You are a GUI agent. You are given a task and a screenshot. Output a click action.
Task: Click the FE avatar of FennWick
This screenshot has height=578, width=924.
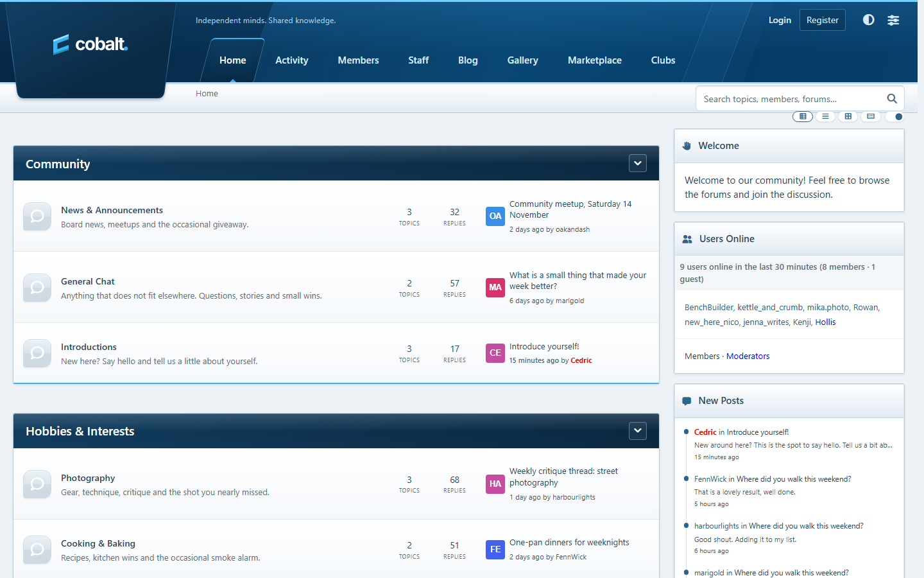[495, 550]
